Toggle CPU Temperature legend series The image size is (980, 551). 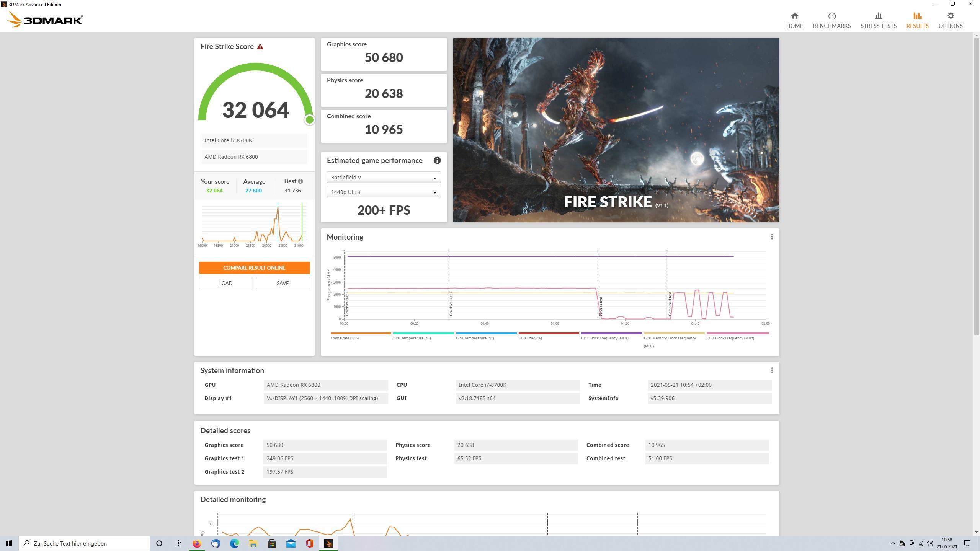coord(423,336)
